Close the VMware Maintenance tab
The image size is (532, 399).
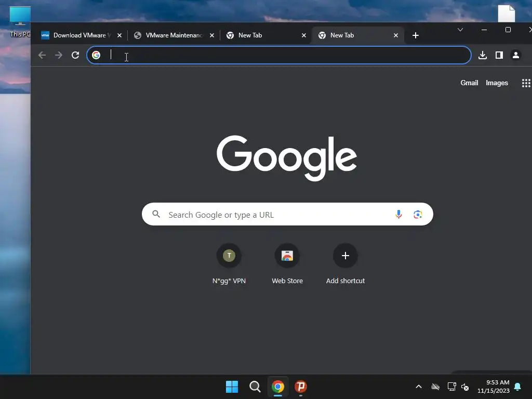tap(212, 35)
